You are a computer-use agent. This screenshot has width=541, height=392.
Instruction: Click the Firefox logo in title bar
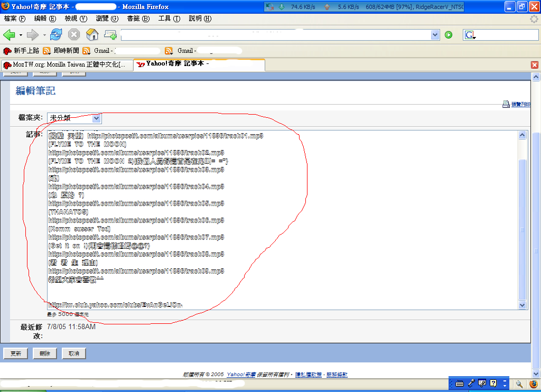(x=5, y=6)
